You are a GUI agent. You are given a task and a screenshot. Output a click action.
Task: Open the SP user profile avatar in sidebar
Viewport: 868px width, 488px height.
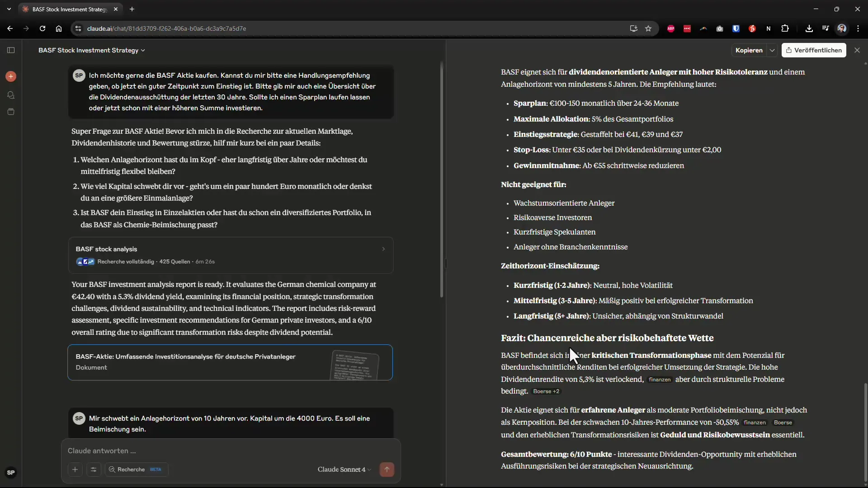coord(11,473)
